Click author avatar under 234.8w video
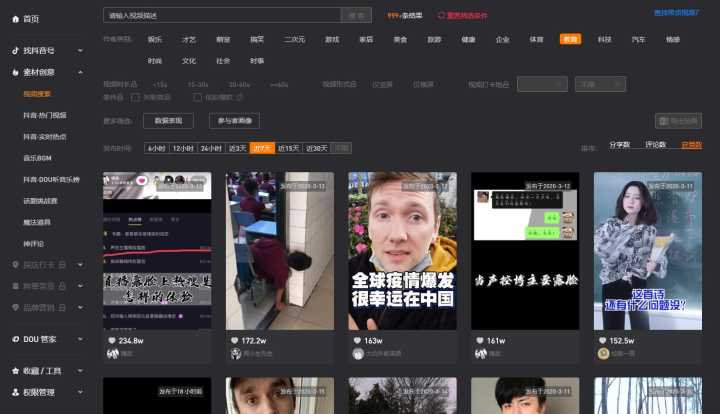 click(x=112, y=353)
